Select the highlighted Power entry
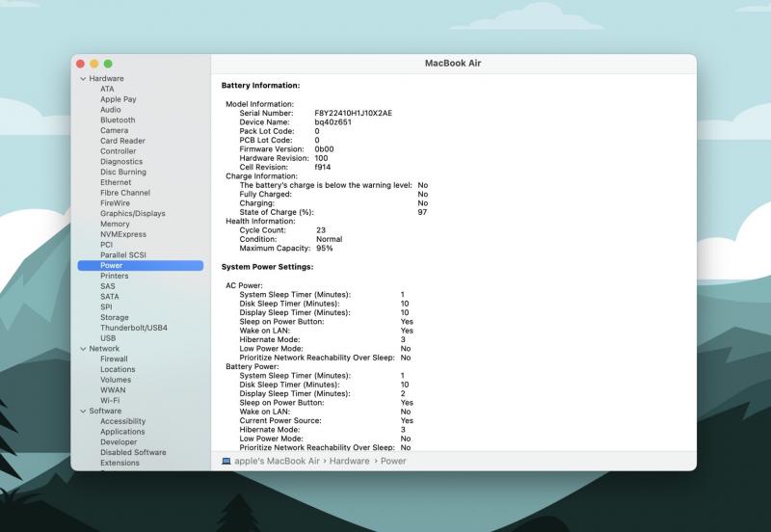This screenshot has width=771, height=532. 140,265
